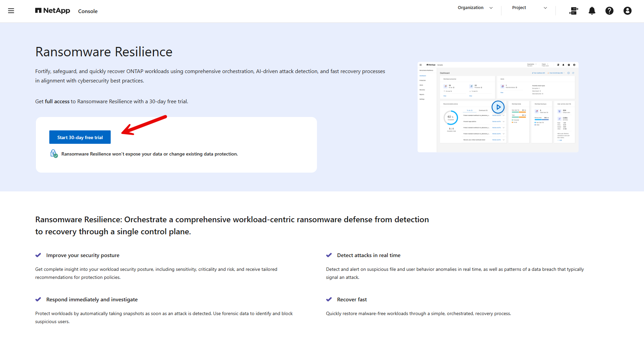
Task: Play the Ransomware Resilience preview video
Action: (498, 107)
